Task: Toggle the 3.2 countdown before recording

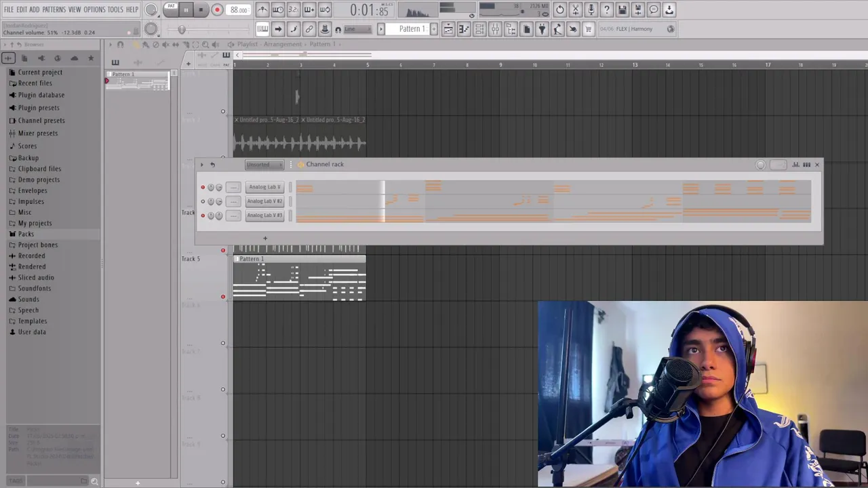Action: coord(293,9)
